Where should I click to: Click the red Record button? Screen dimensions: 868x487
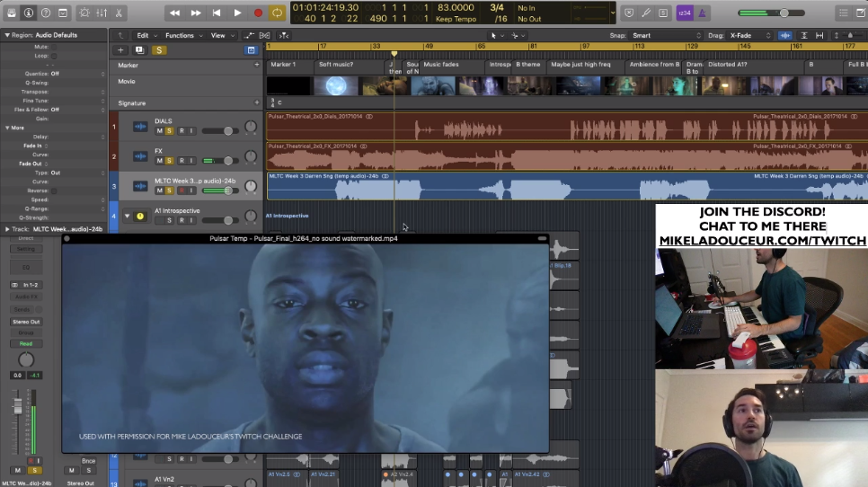click(258, 13)
